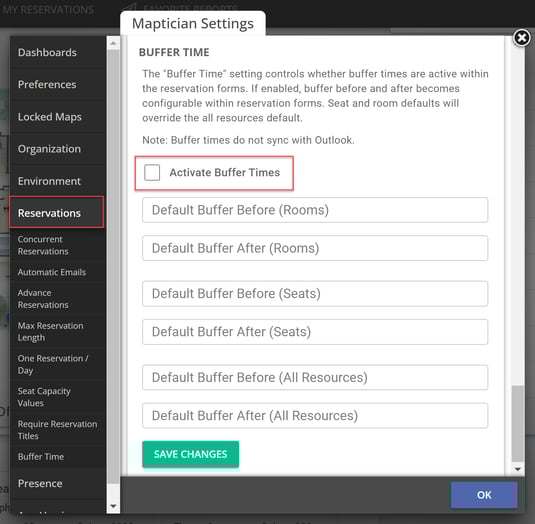Open the Dashboards settings section
This screenshot has height=524, width=535.
click(x=57, y=53)
